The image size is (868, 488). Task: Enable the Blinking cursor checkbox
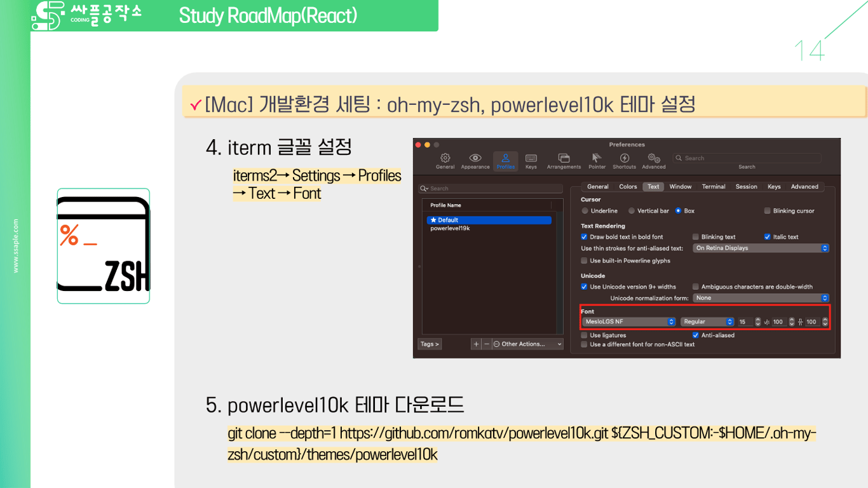tap(767, 210)
